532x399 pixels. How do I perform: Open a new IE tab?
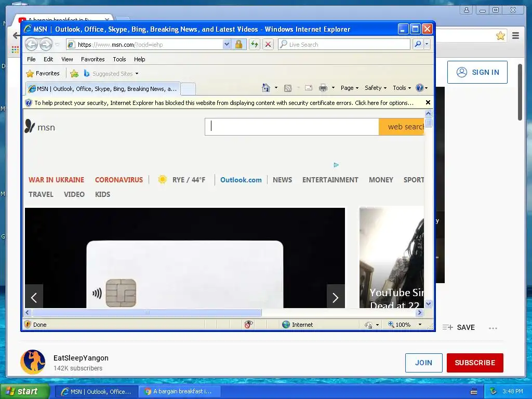(x=188, y=89)
